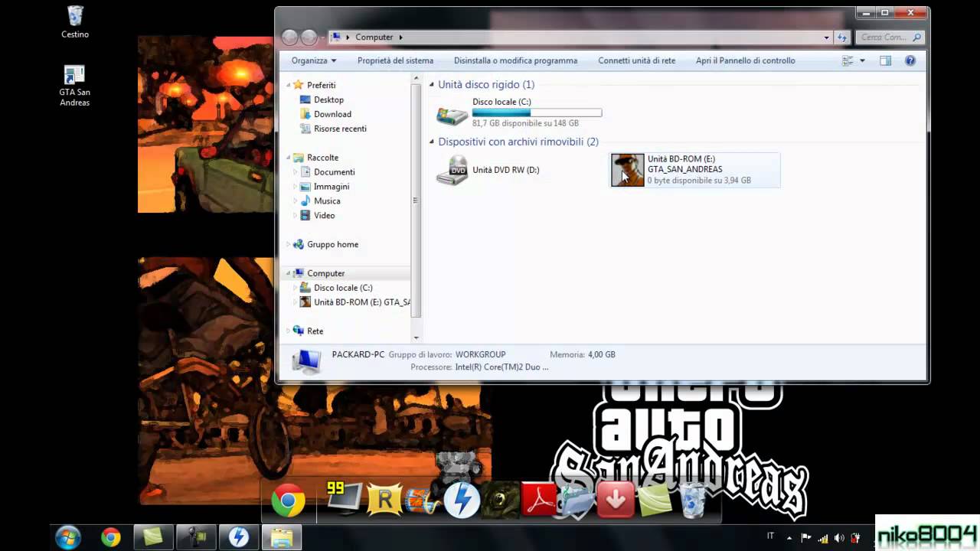Click the change view icon in the toolbar

click(x=848, y=60)
